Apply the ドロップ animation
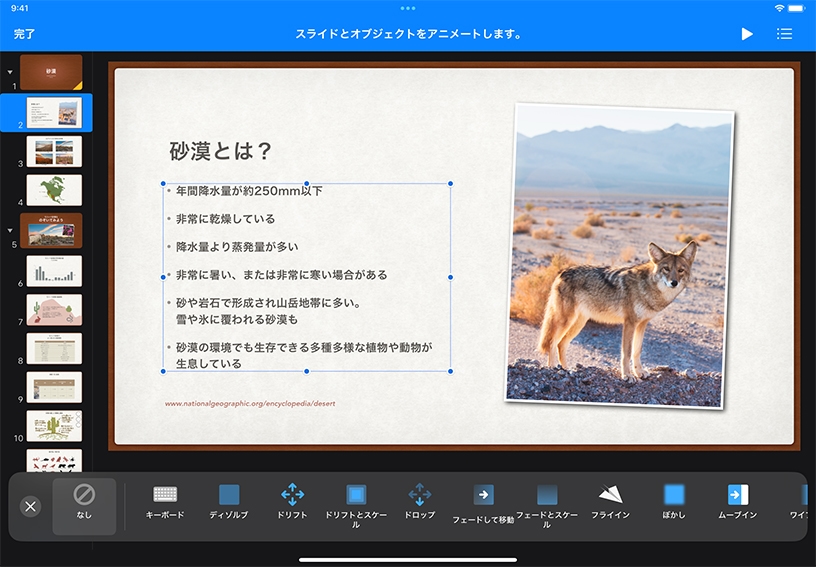 tap(420, 502)
